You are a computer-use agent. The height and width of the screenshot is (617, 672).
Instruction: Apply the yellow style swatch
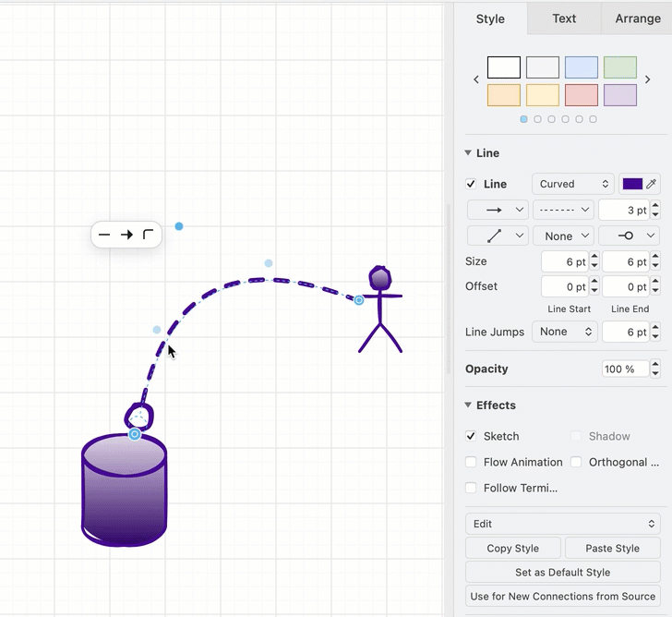point(543,95)
